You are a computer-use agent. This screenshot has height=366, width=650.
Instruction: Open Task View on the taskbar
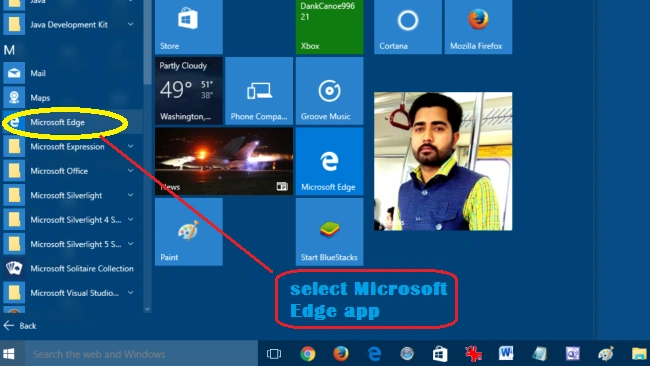click(274, 354)
